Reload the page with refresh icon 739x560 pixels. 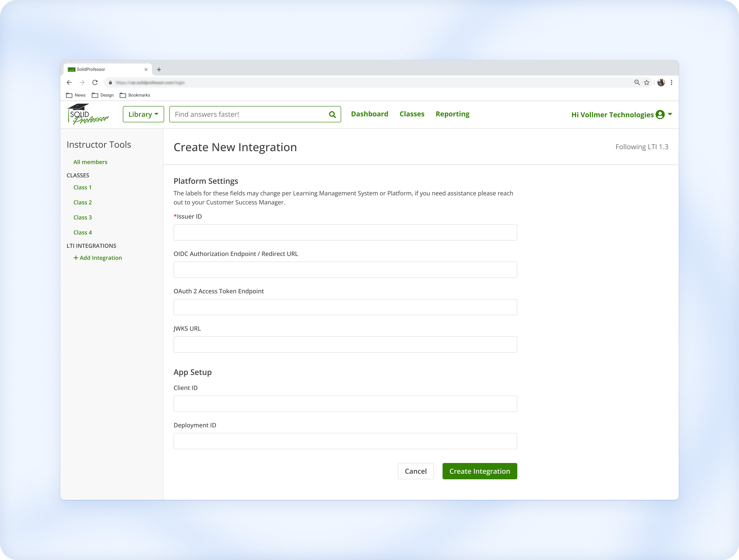pyautogui.click(x=95, y=82)
